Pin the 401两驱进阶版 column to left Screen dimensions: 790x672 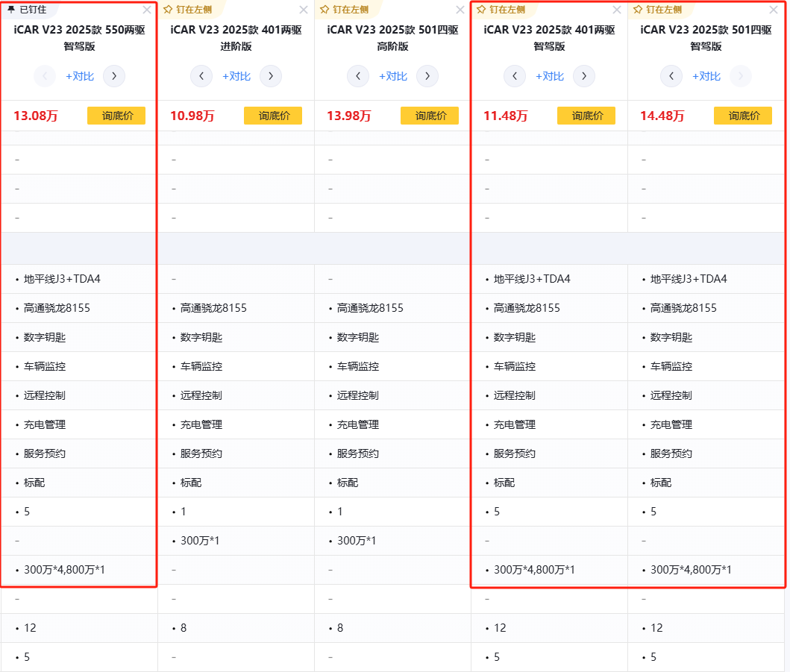pyautogui.click(x=191, y=10)
